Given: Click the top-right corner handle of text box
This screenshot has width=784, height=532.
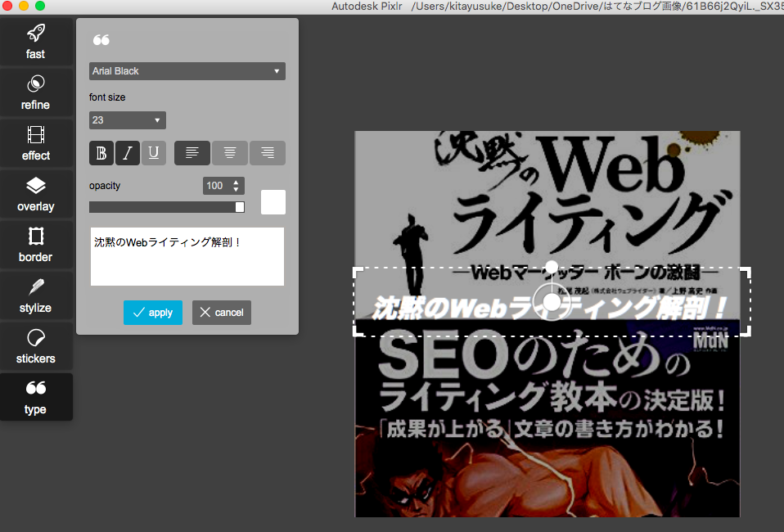Looking at the screenshot, I should [745, 273].
